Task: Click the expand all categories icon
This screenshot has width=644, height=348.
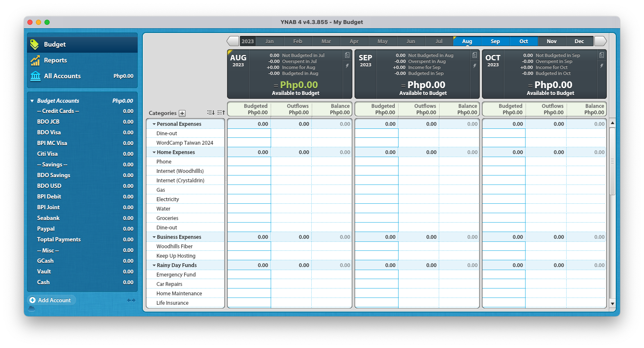Action: click(221, 113)
